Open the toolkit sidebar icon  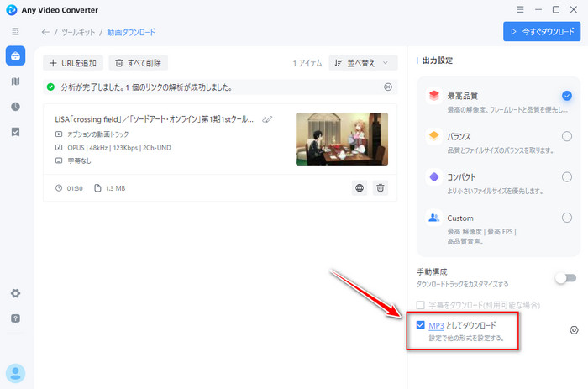point(15,56)
